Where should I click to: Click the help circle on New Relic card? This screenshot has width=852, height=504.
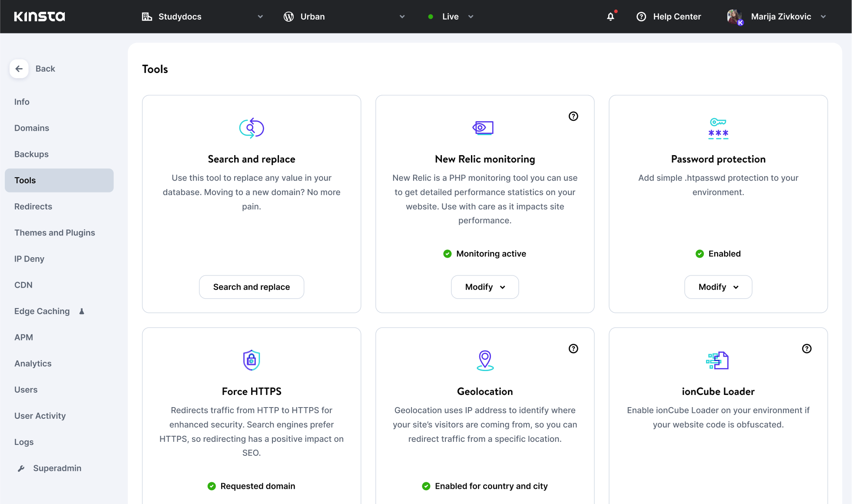[573, 116]
